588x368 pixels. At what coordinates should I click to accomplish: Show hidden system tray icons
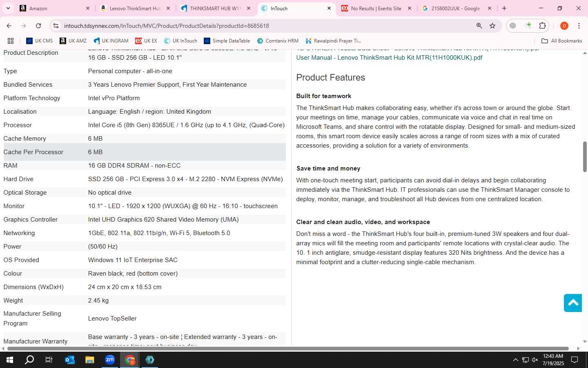(x=515, y=360)
